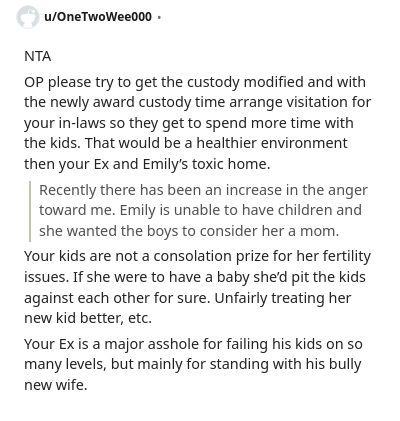Click the quoted line ending with a mom

tap(189, 231)
